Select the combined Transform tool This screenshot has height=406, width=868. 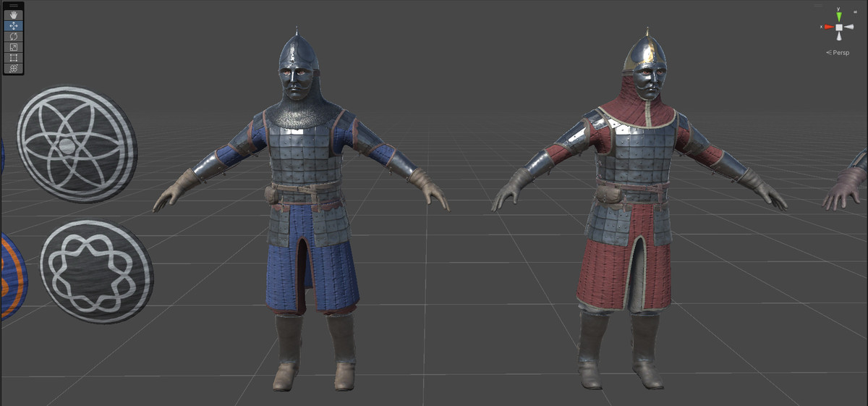13,68
